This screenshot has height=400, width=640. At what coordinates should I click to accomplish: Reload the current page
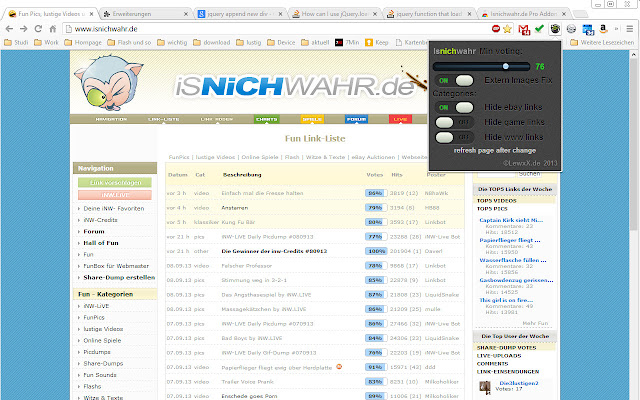[38, 29]
